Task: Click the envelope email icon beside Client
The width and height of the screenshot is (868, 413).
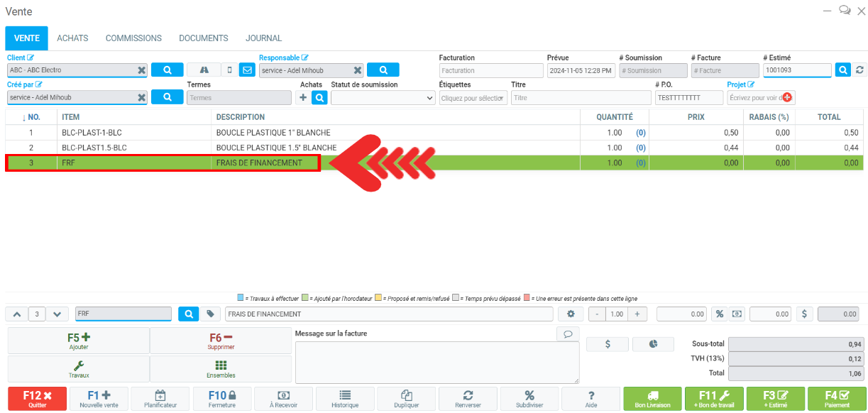Action: 247,70
